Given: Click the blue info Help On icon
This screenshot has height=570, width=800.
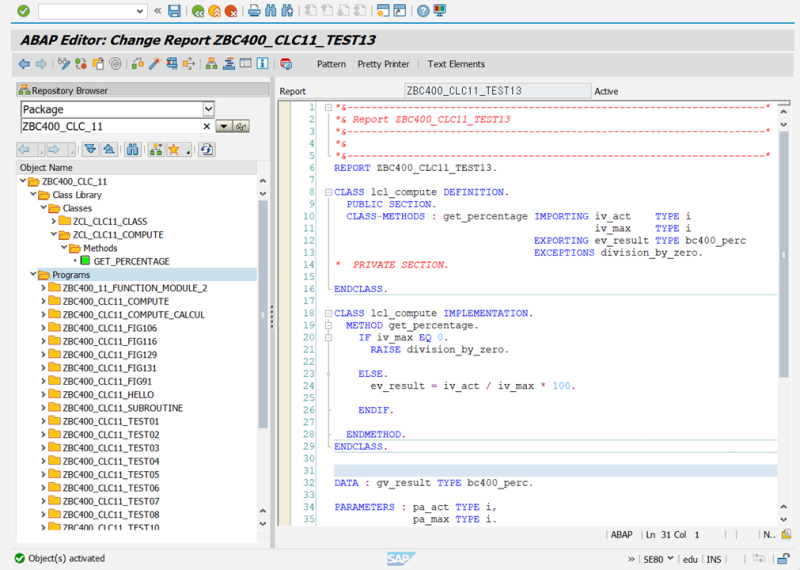Looking at the screenshot, I should click(262, 64).
